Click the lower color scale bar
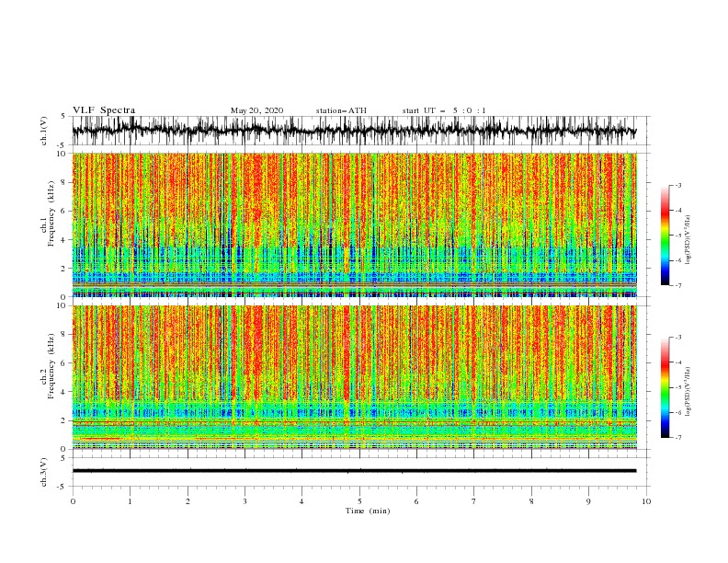Viewport: 728px width, 563px height. pos(665,387)
